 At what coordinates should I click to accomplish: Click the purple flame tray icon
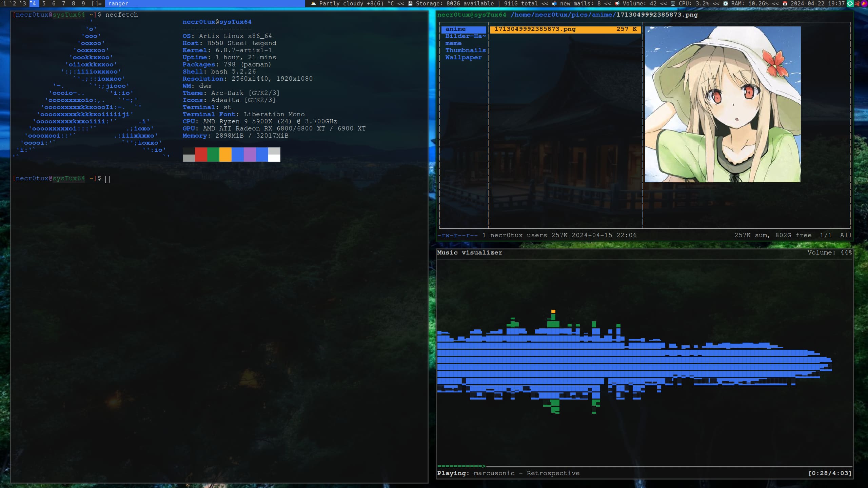click(864, 4)
